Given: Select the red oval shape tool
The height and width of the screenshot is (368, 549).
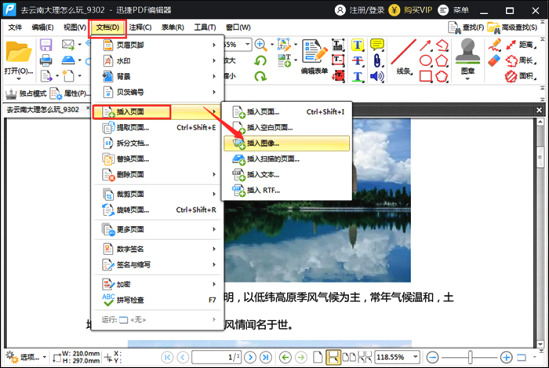Looking at the screenshot, I should pyautogui.click(x=425, y=61).
